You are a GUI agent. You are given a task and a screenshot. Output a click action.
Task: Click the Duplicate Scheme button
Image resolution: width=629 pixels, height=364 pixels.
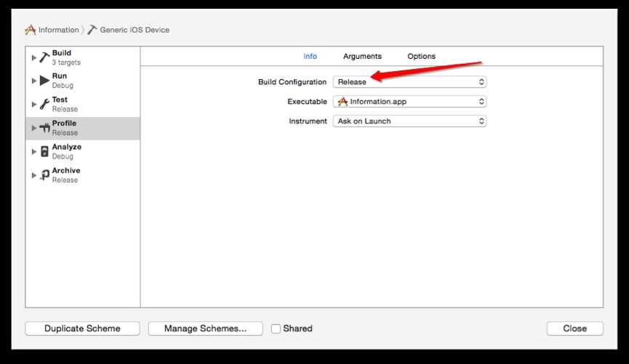click(82, 328)
